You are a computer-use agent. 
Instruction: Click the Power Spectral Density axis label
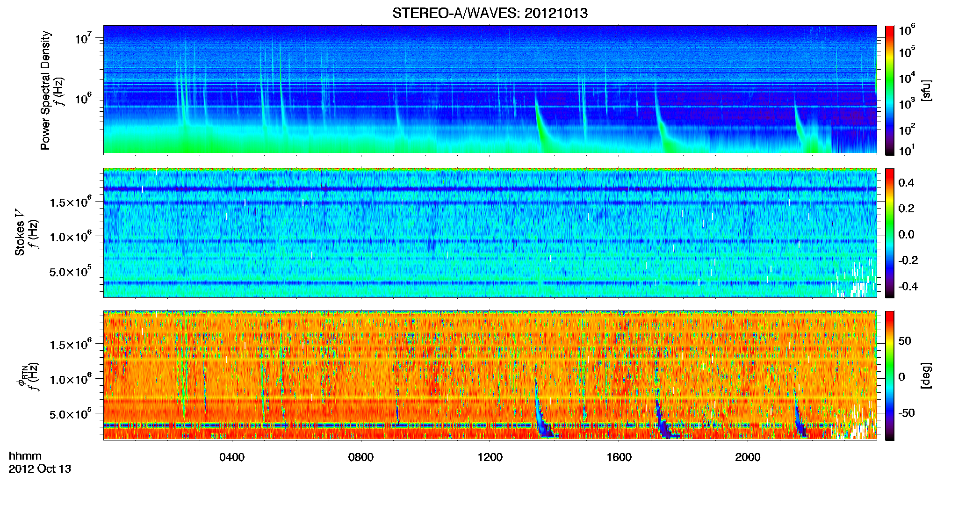(x=45, y=90)
